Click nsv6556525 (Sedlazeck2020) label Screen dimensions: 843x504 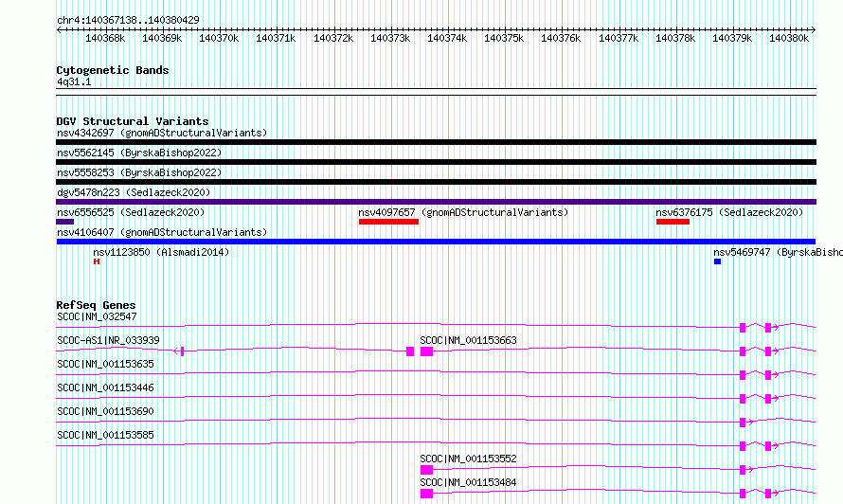point(131,212)
